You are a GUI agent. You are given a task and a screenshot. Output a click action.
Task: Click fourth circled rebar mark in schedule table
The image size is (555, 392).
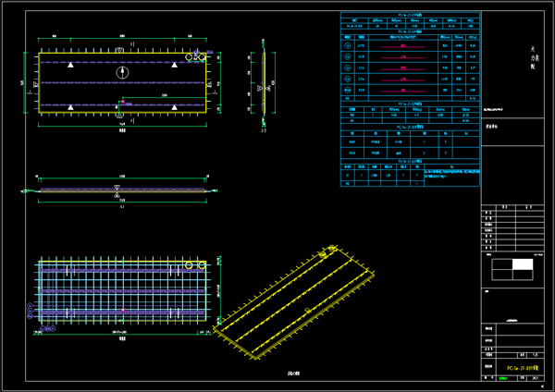click(348, 79)
